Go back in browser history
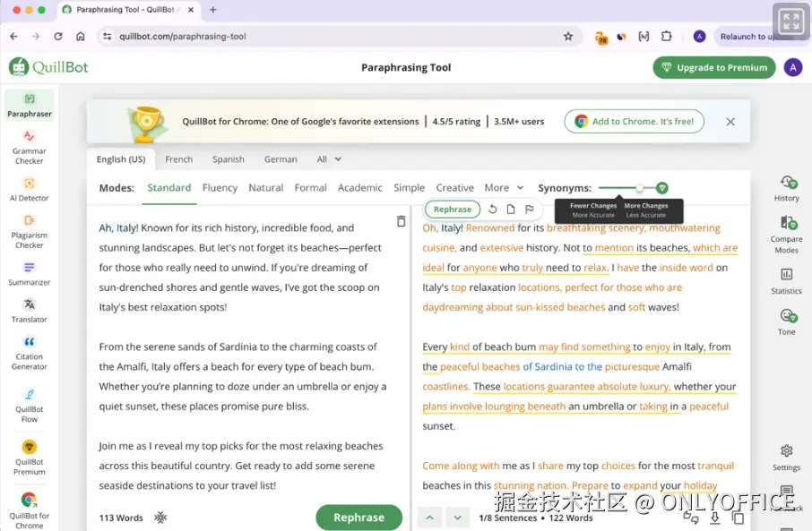The image size is (812, 531). (x=13, y=36)
